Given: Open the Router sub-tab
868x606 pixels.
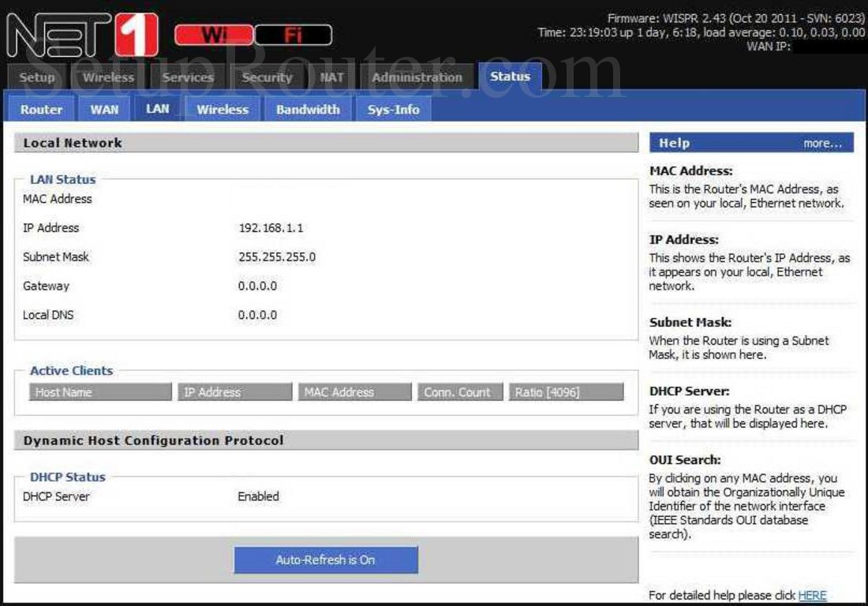Looking at the screenshot, I should (x=40, y=110).
